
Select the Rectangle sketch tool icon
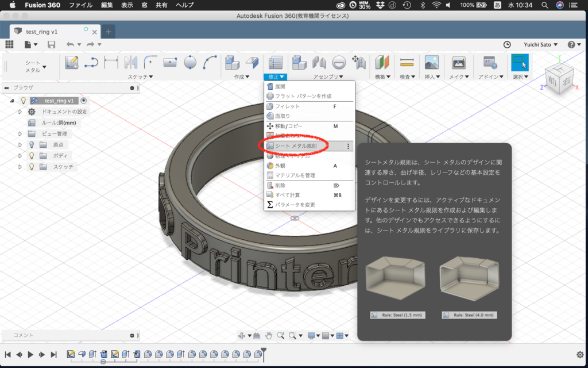[170, 62]
